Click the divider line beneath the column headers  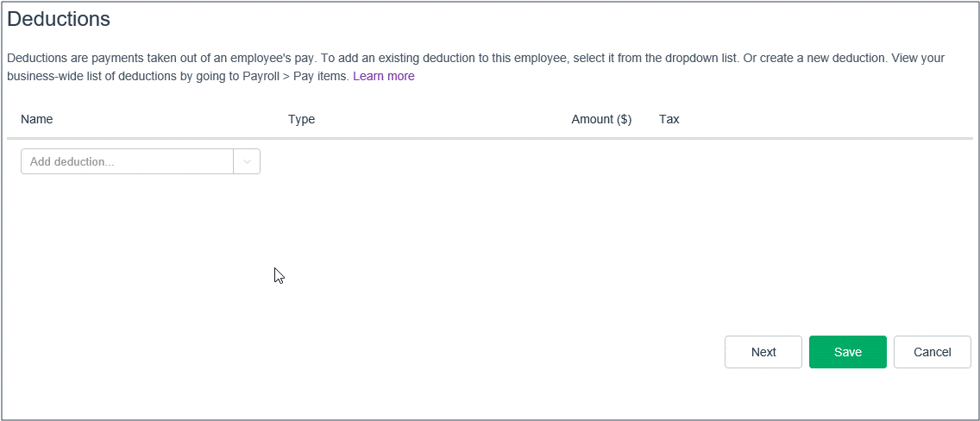click(489, 138)
